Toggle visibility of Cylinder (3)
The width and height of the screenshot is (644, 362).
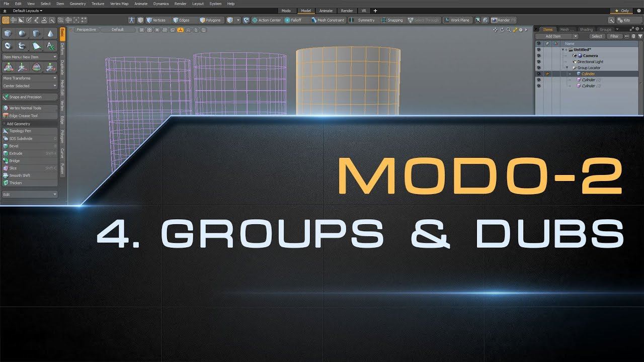(538, 86)
